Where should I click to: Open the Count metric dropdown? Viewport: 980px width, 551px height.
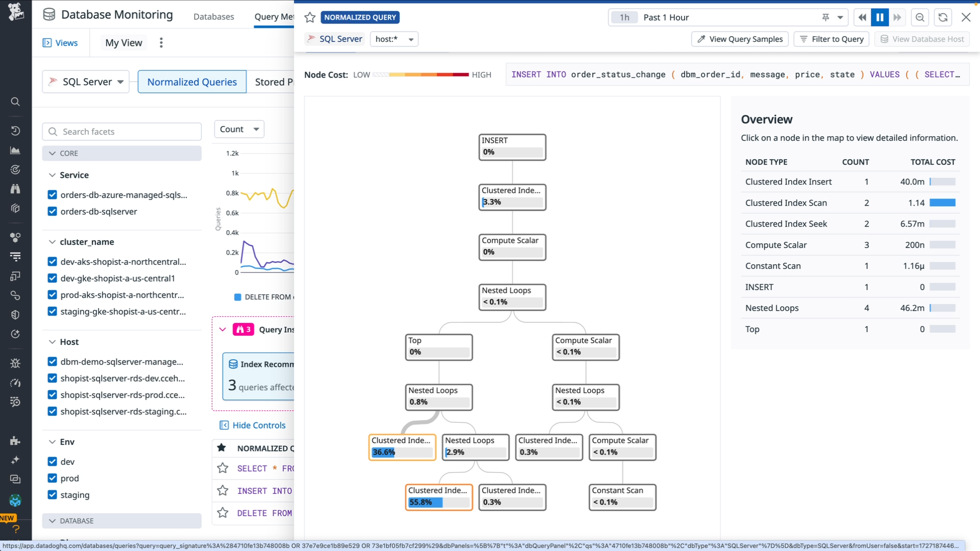point(239,129)
